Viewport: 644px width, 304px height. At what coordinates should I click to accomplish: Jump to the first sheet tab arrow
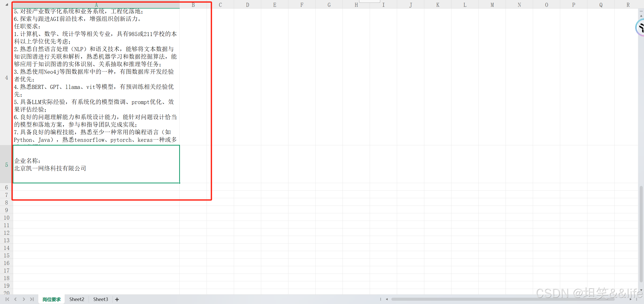tap(7, 299)
